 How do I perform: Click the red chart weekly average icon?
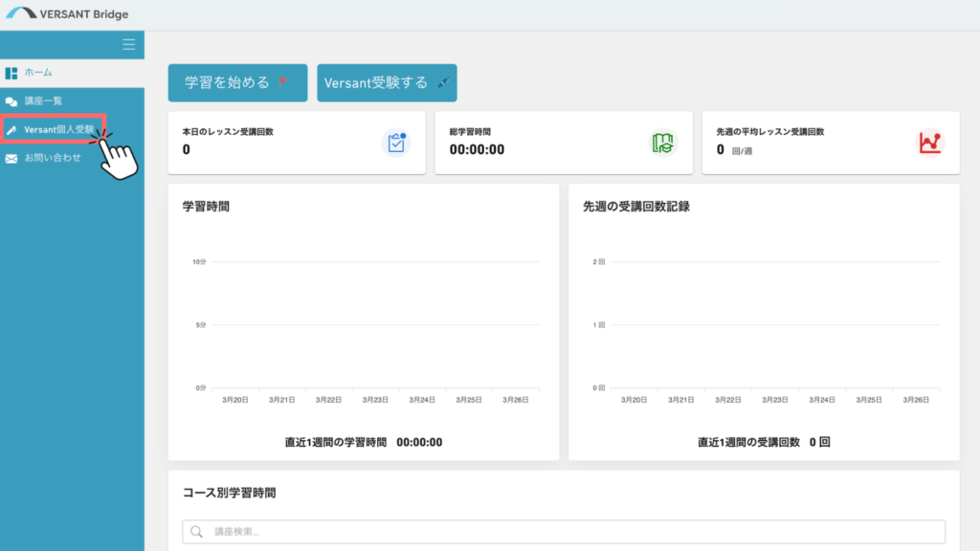coord(930,143)
